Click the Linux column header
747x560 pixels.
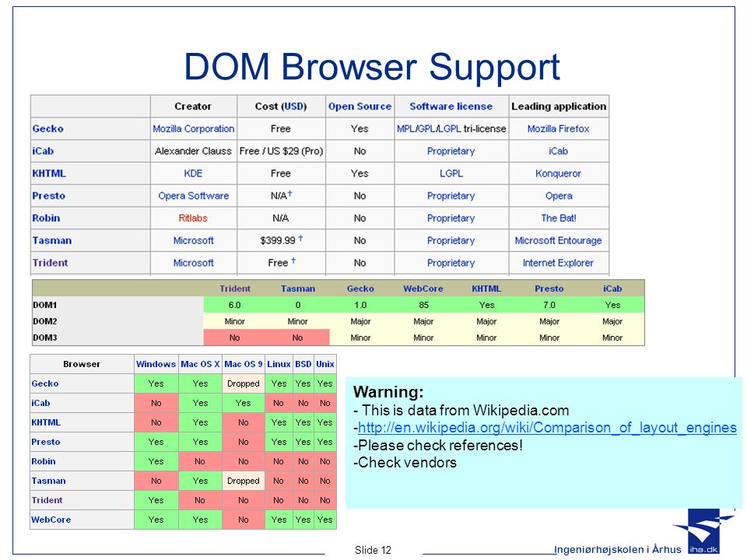[x=279, y=364]
